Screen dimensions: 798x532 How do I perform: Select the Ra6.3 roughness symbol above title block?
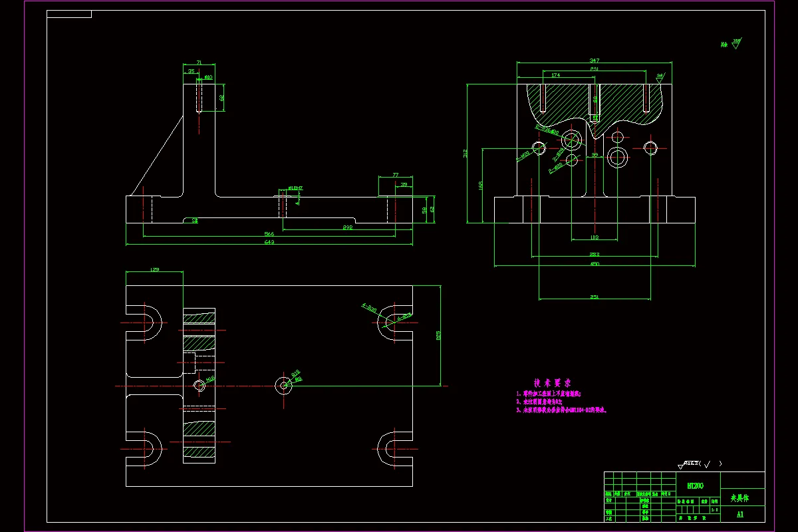click(700, 464)
